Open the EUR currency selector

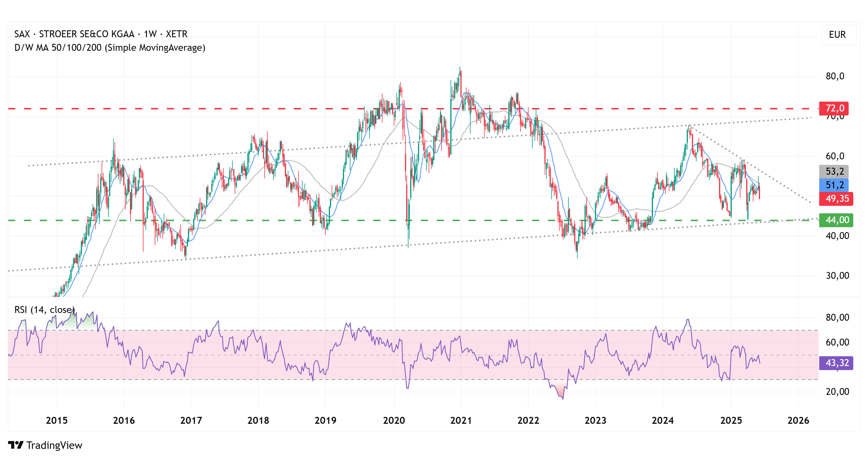tap(839, 35)
